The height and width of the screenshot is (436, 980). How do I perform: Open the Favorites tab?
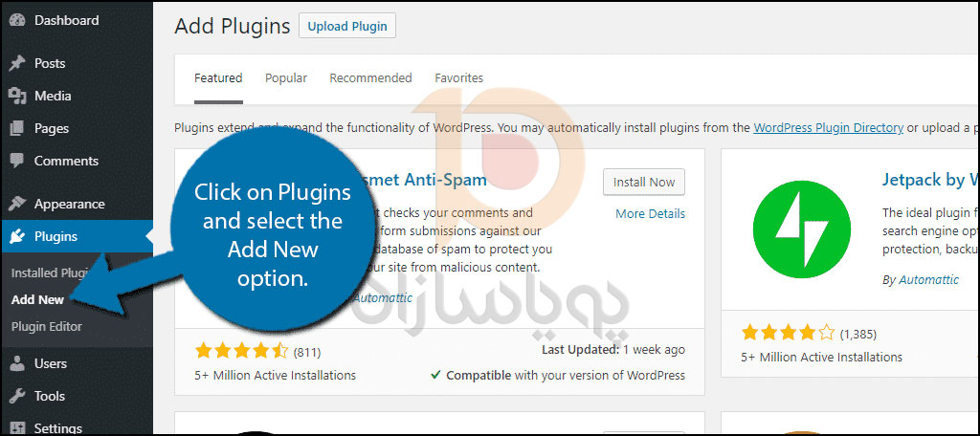click(458, 78)
